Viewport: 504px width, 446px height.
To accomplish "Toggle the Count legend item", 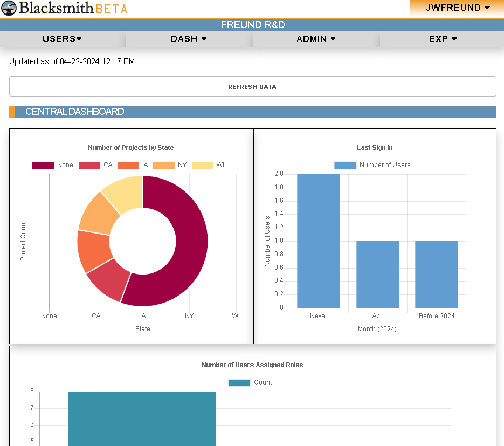I will click(x=239, y=382).
